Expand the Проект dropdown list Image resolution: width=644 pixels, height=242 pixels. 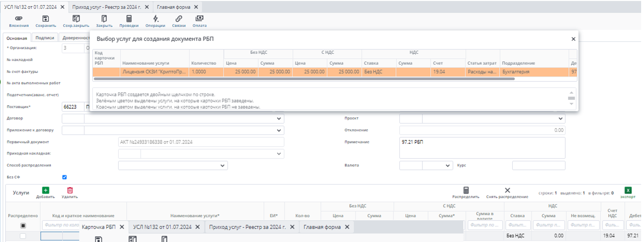point(560,118)
